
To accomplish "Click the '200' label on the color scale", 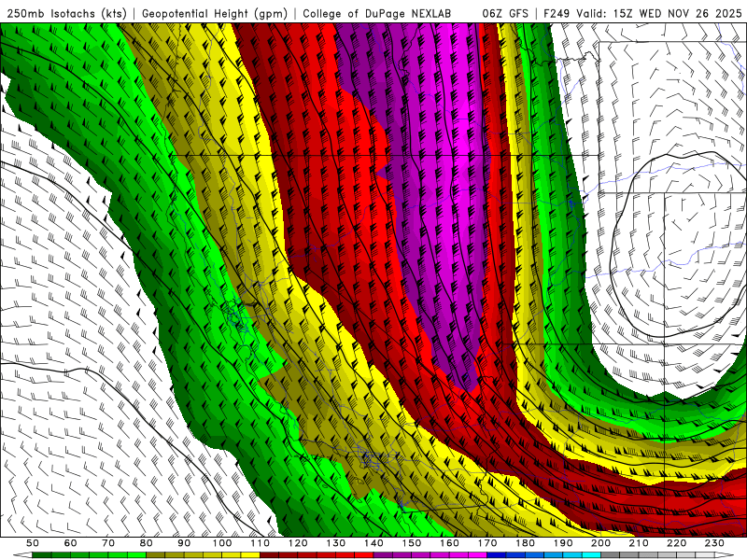I will click(x=600, y=543).
